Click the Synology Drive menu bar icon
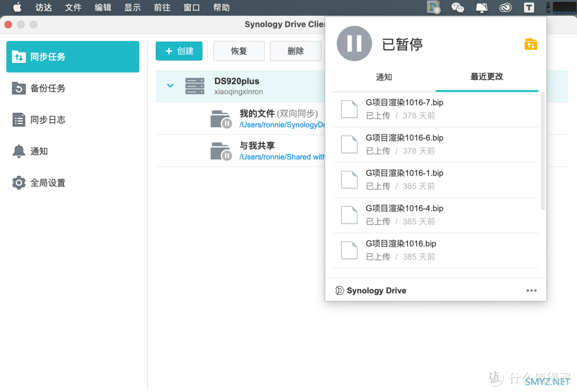Viewport: 577px width, 392px height. click(x=434, y=7)
